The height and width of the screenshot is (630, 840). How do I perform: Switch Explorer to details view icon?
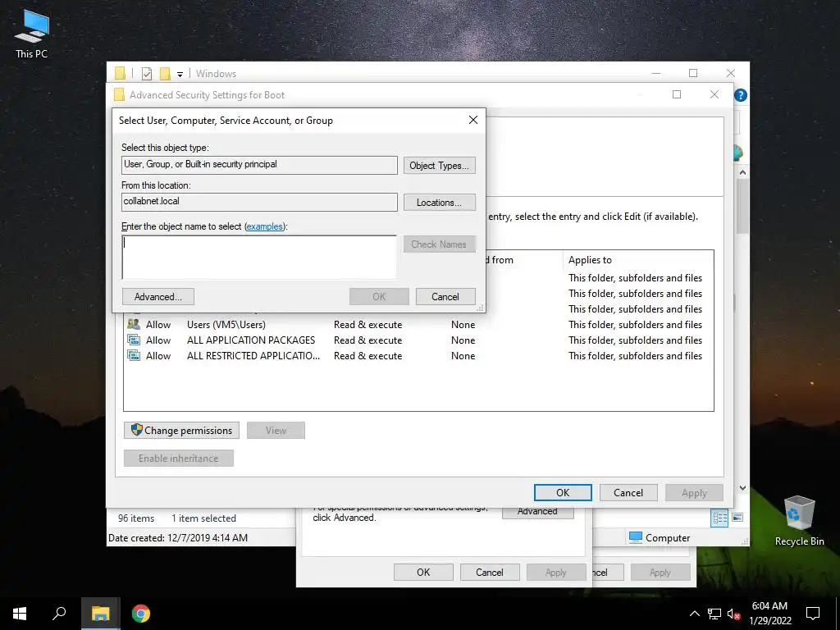pos(719,518)
